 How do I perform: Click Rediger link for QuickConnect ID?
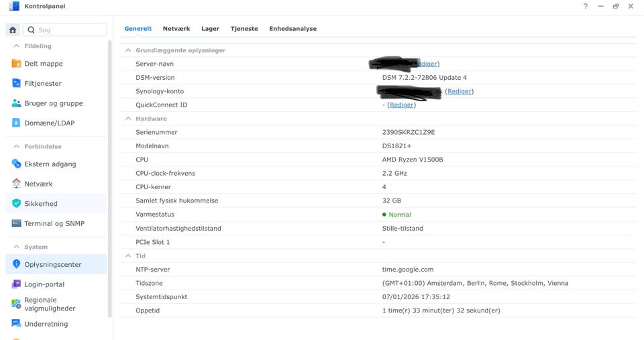tap(401, 105)
